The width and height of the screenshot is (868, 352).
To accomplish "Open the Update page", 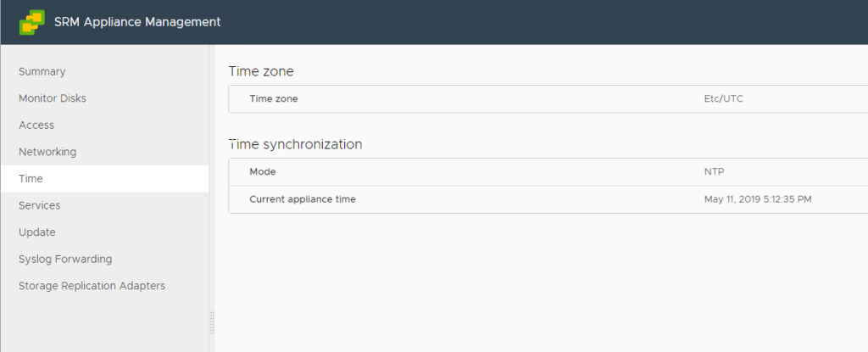I will click(37, 232).
